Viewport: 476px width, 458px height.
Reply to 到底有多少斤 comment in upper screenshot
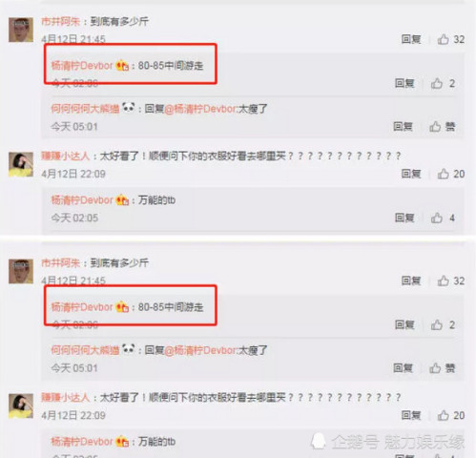(411, 39)
